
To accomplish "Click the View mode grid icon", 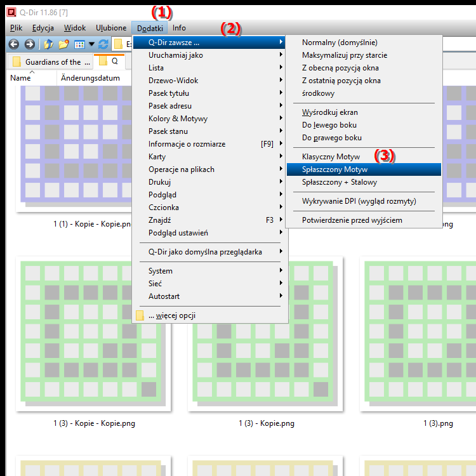I will [79, 44].
